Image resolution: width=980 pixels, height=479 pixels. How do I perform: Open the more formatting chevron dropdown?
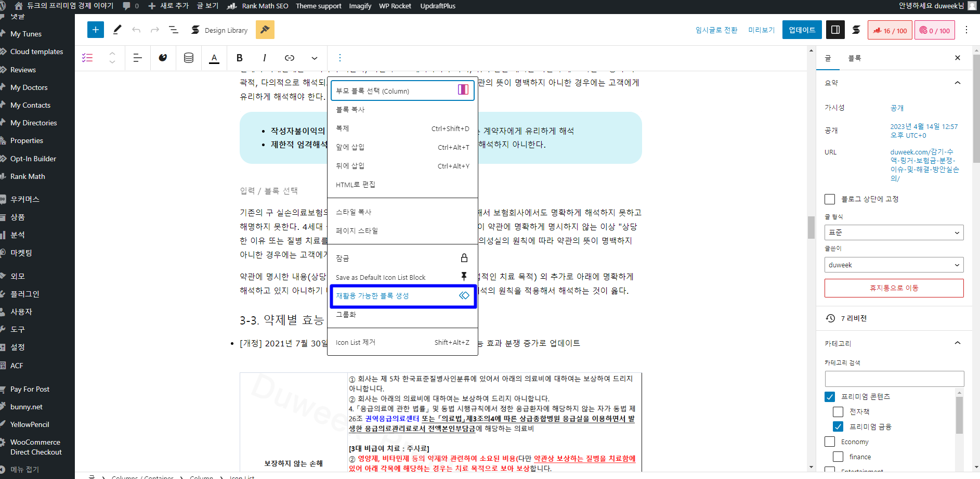(315, 58)
